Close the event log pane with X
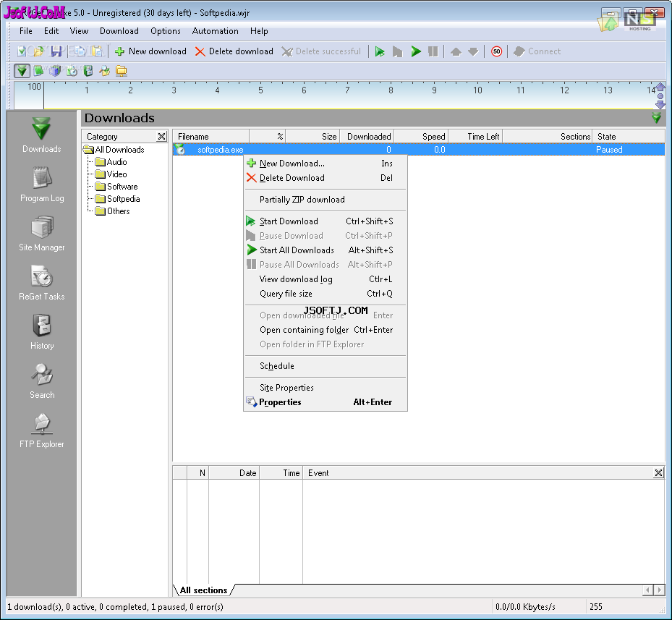672x620 pixels. (659, 473)
